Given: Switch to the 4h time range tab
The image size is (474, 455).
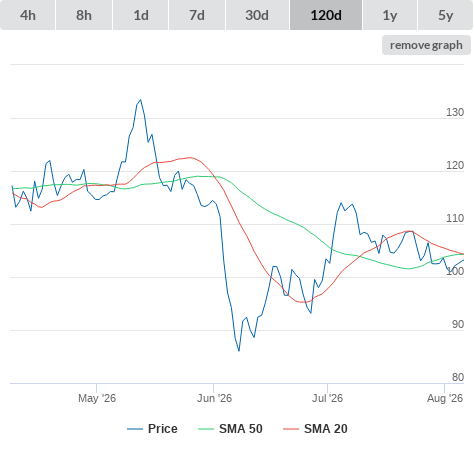Looking at the screenshot, I should click(x=28, y=15).
